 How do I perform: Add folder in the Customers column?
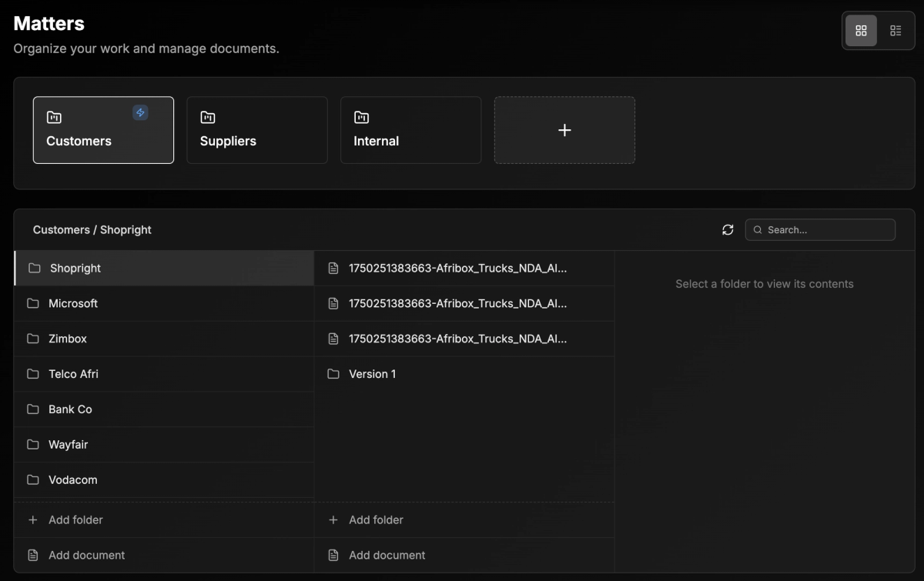164,520
